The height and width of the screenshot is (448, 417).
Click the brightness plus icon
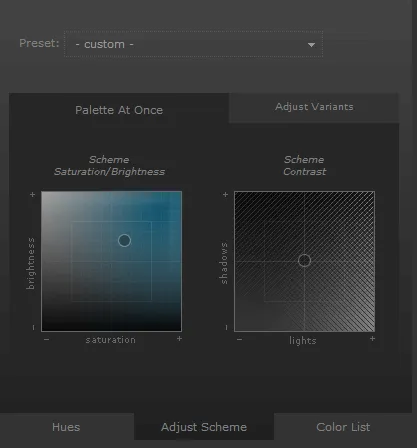click(32, 194)
